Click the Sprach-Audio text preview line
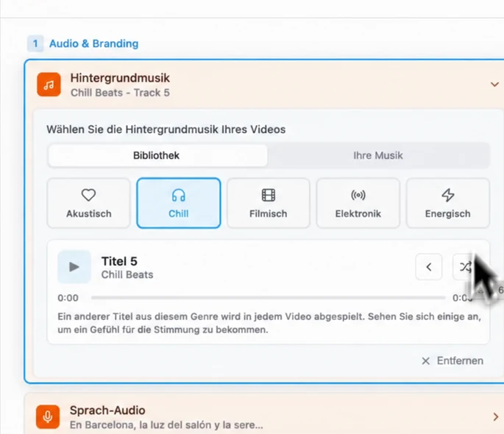The image size is (504, 434). click(166, 425)
